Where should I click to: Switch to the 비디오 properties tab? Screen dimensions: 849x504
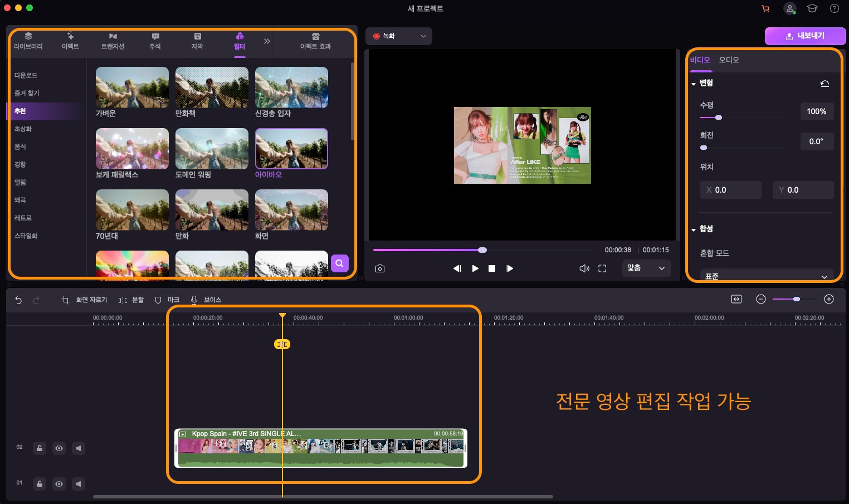(x=700, y=60)
